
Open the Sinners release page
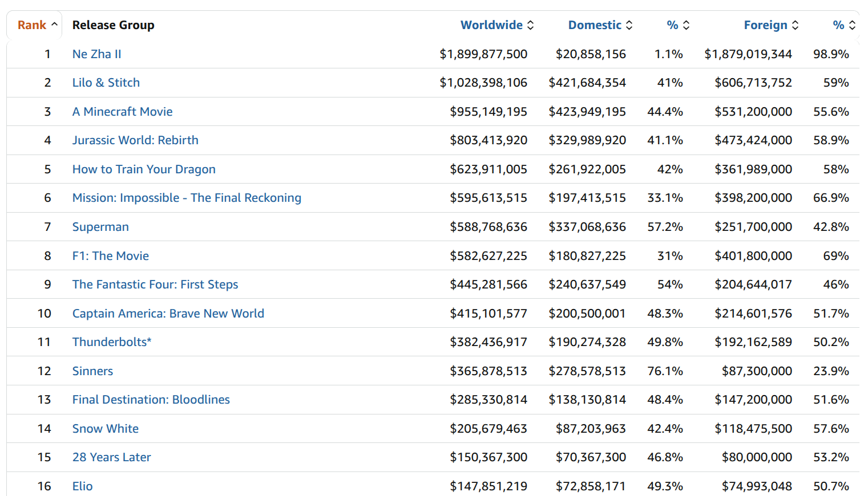point(92,371)
